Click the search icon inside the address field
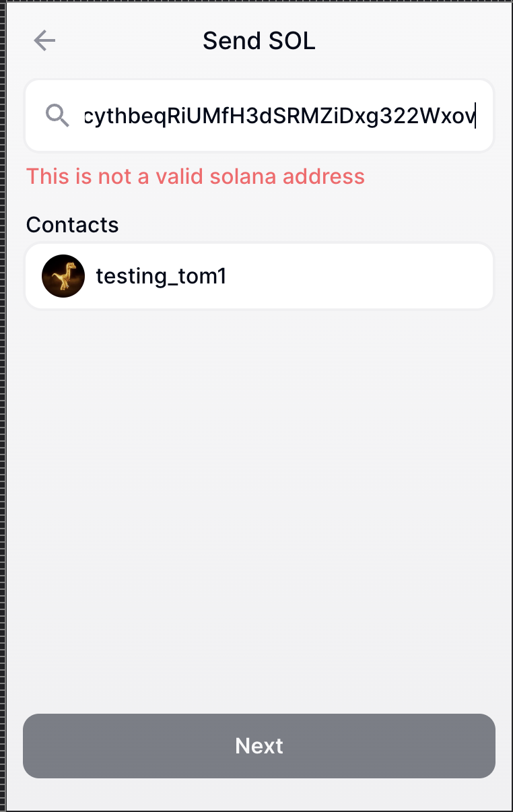 pos(58,115)
